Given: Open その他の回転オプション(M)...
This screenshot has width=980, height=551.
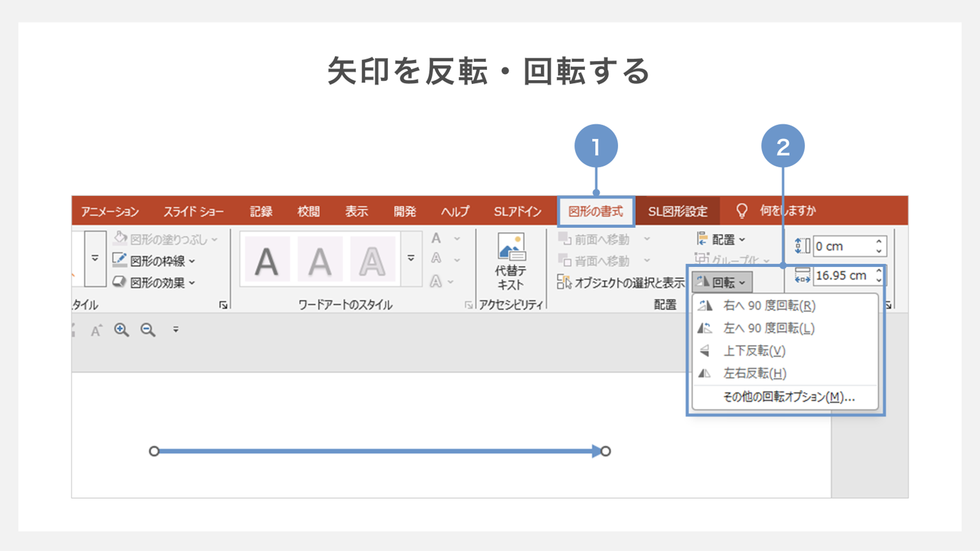Looking at the screenshot, I should pos(784,397).
